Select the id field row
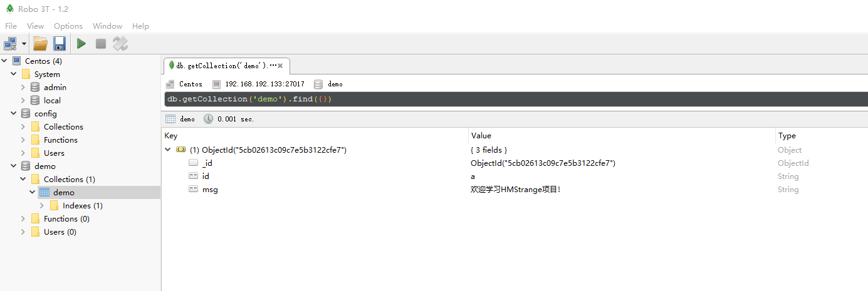This screenshot has width=868, height=291. pyautogui.click(x=515, y=176)
